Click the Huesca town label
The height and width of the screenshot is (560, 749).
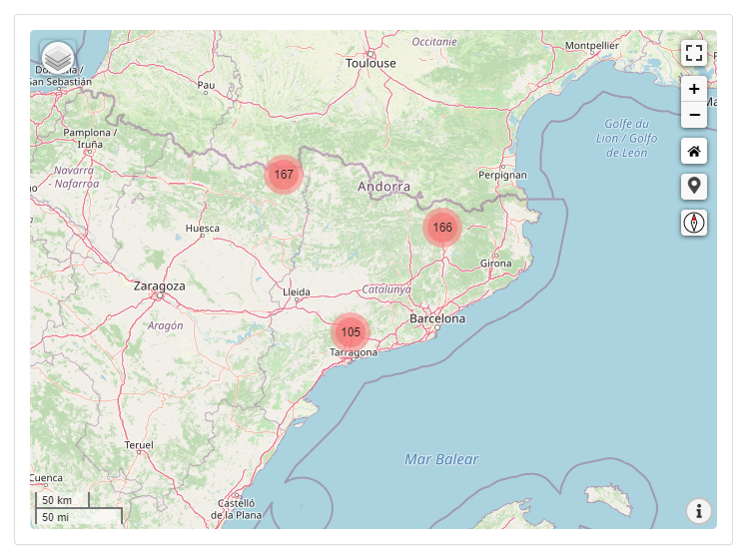(202, 229)
